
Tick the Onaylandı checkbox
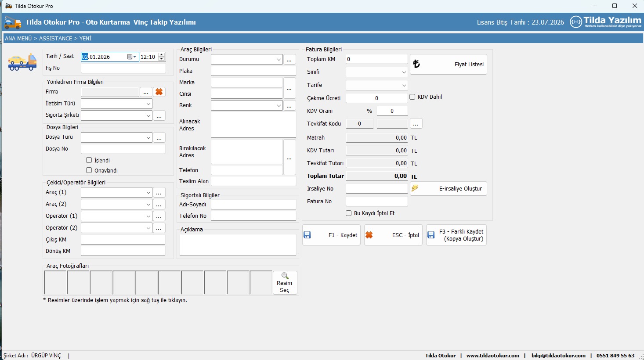[89, 170]
